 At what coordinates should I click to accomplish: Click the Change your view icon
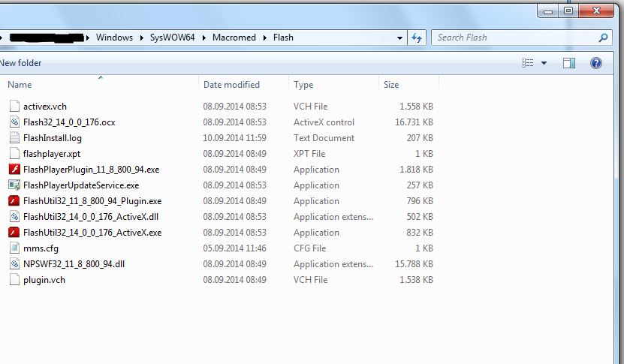click(x=528, y=63)
